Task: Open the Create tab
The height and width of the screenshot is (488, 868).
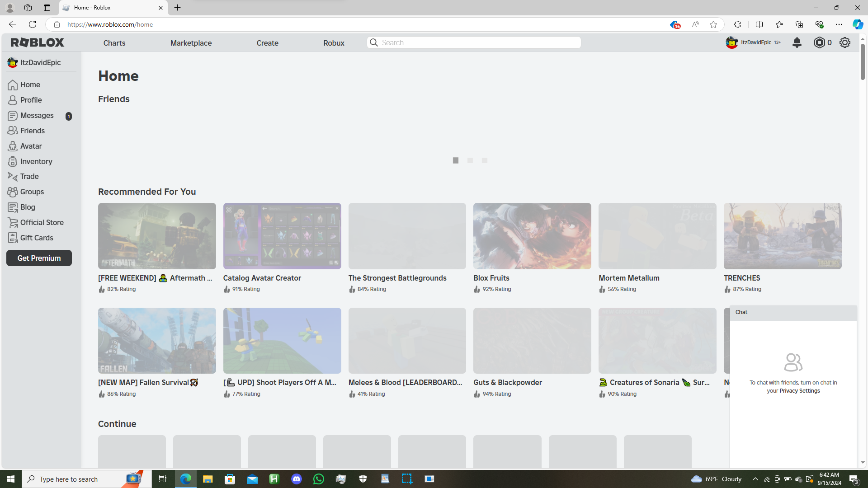Action: tap(268, 43)
